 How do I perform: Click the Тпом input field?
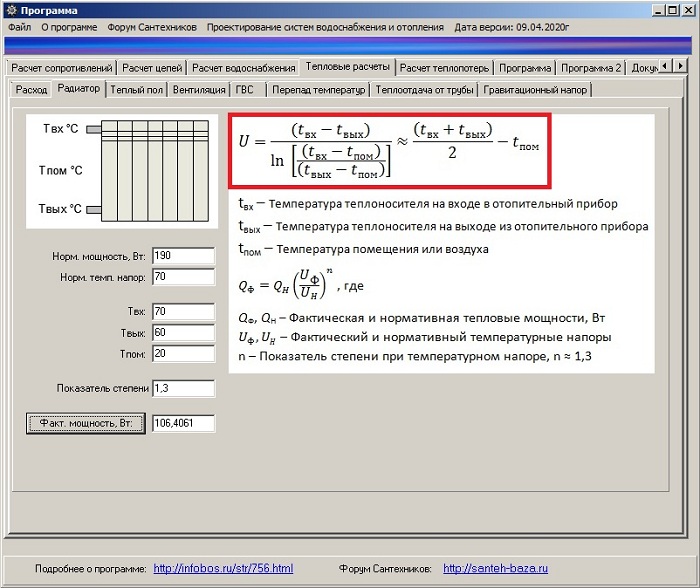(x=183, y=354)
